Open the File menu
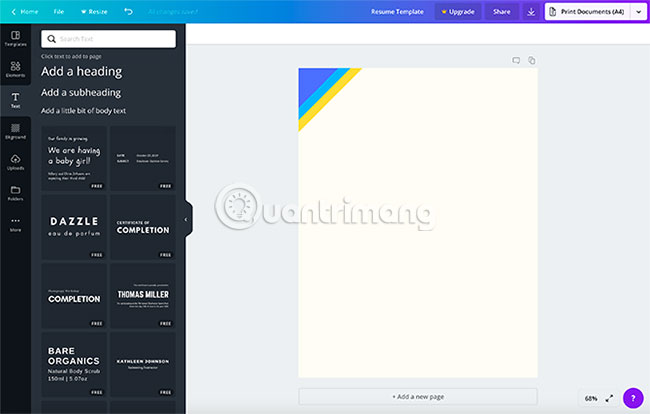The width and height of the screenshot is (650, 414). (59, 12)
